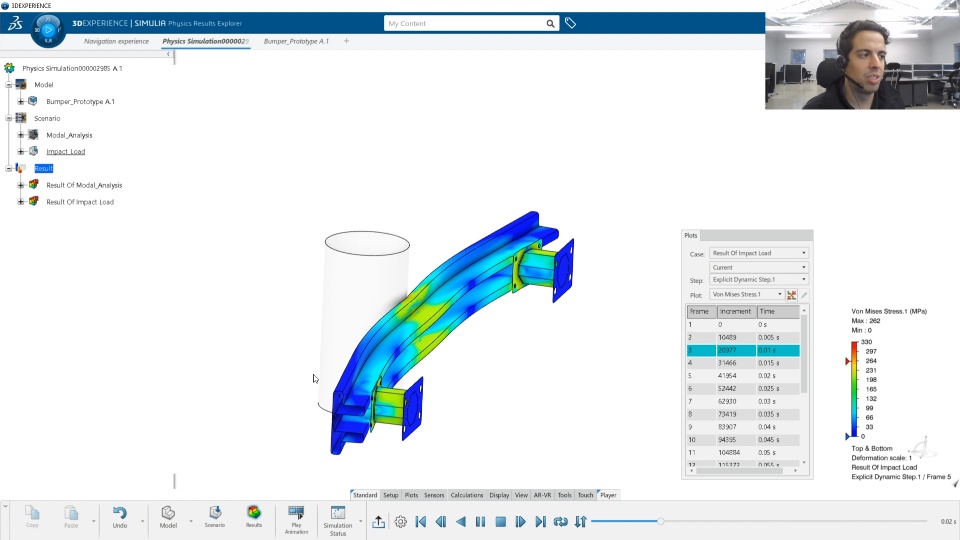
Task: Select Impact_Load in the tree
Action: (x=66, y=151)
